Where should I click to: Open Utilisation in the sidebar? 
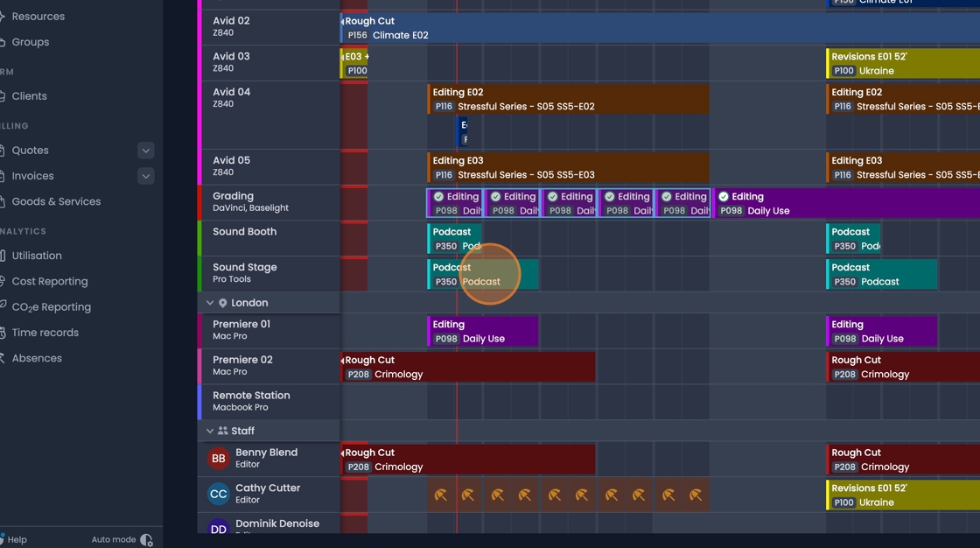point(37,256)
